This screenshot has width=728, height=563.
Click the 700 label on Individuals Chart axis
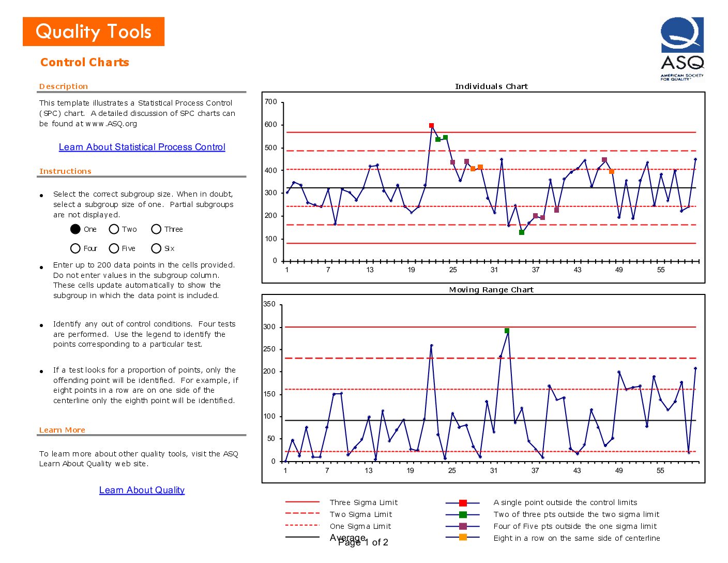coord(271,102)
